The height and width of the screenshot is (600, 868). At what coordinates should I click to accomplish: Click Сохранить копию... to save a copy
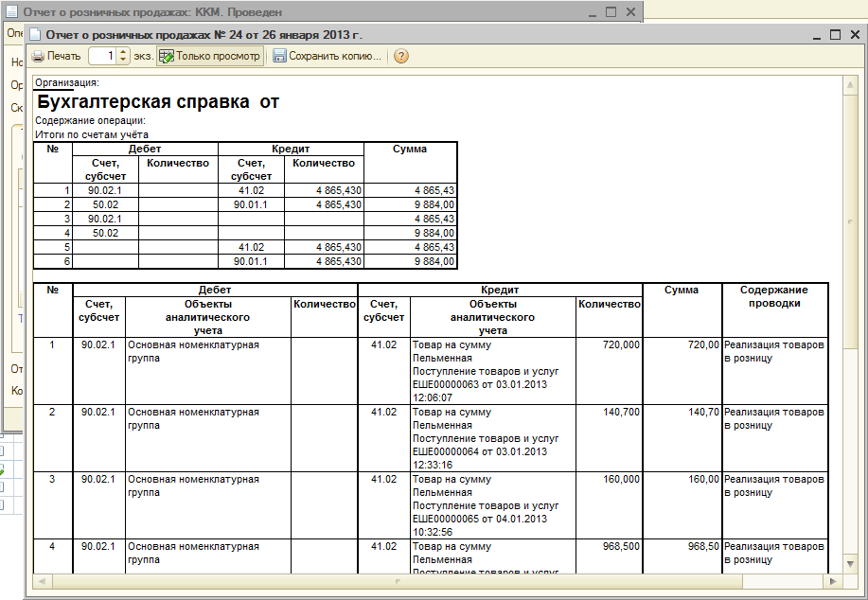(328, 56)
